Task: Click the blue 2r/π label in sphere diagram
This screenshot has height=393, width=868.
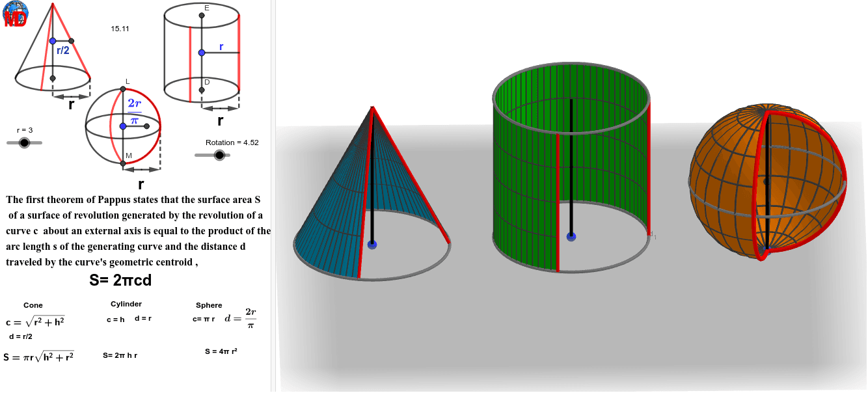Action: tap(134, 111)
